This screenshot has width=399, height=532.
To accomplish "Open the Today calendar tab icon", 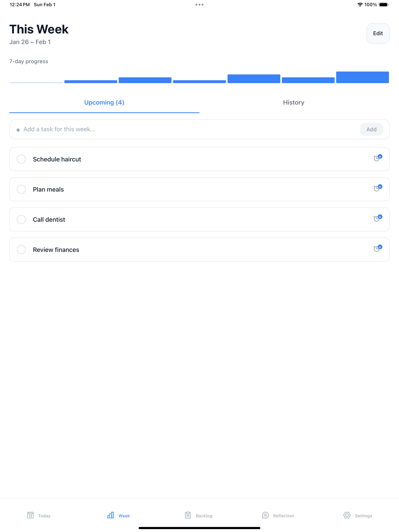I will pos(30,515).
